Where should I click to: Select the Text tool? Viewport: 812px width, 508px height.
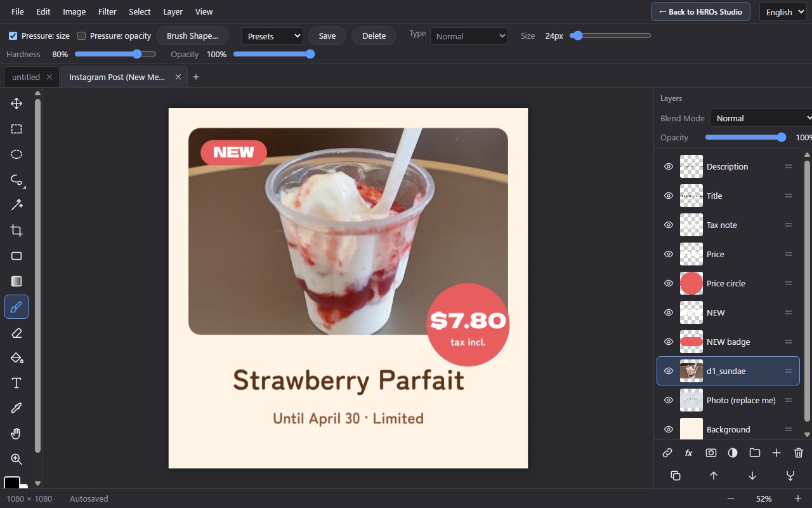coord(16,383)
